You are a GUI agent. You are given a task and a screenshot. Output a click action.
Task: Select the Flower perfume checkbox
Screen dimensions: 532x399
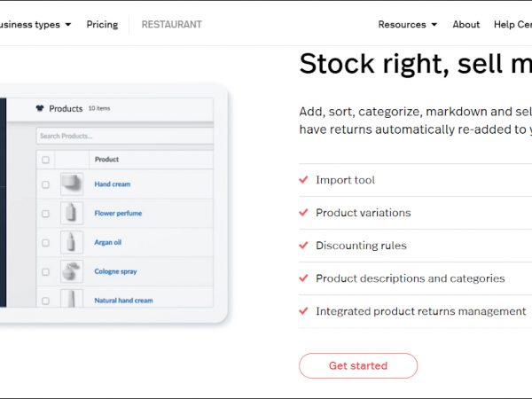[46, 214]
